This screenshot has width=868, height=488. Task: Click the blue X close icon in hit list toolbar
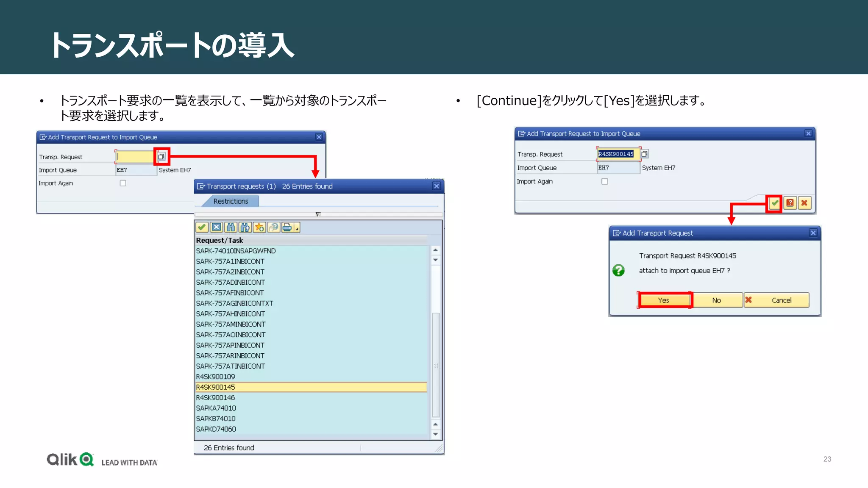click(216, 227)
